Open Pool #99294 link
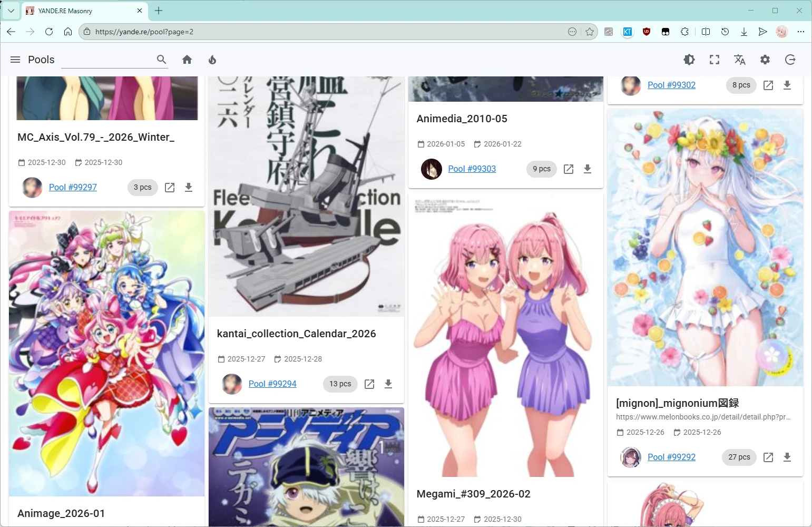Screen dimensions: 812x527 pos(272,384)
